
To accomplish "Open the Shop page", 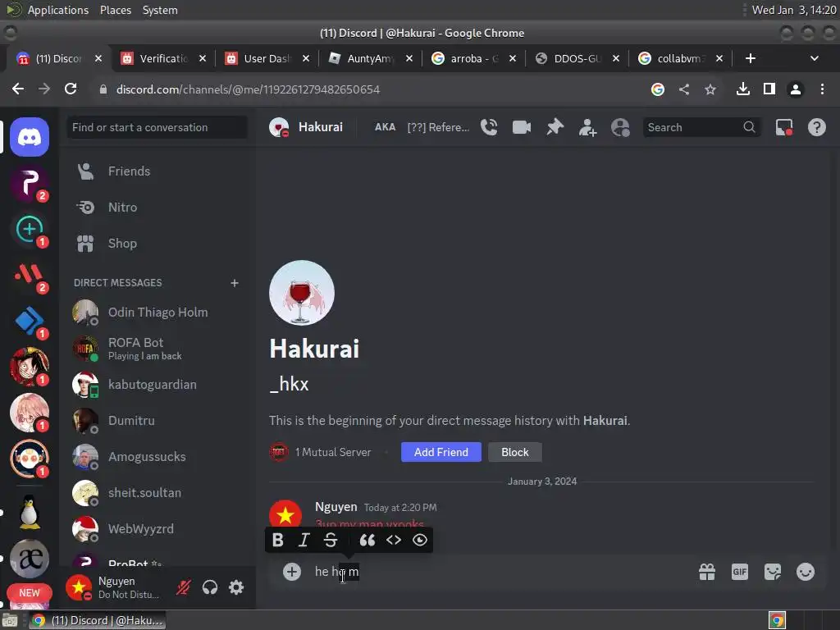I will point(157,243).
